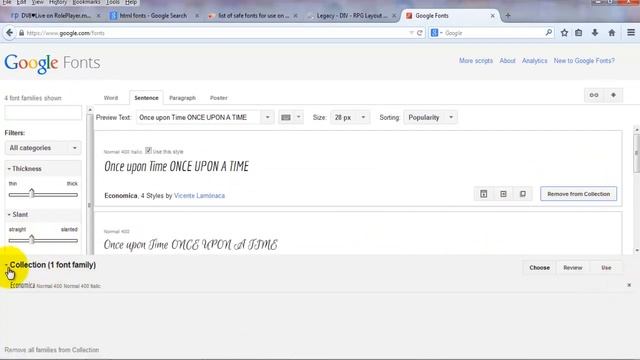
Task: Click the Choose button
Action: [540, 268]
